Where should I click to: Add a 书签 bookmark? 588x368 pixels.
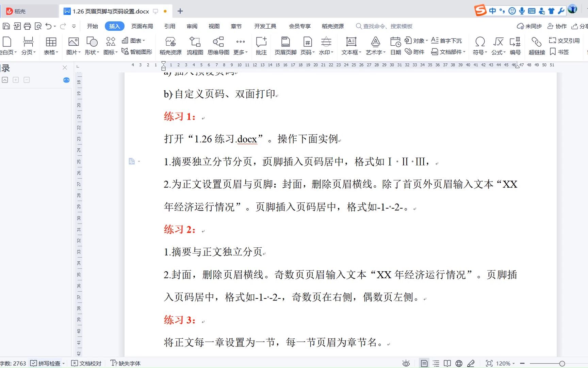[x=559, y=52]
